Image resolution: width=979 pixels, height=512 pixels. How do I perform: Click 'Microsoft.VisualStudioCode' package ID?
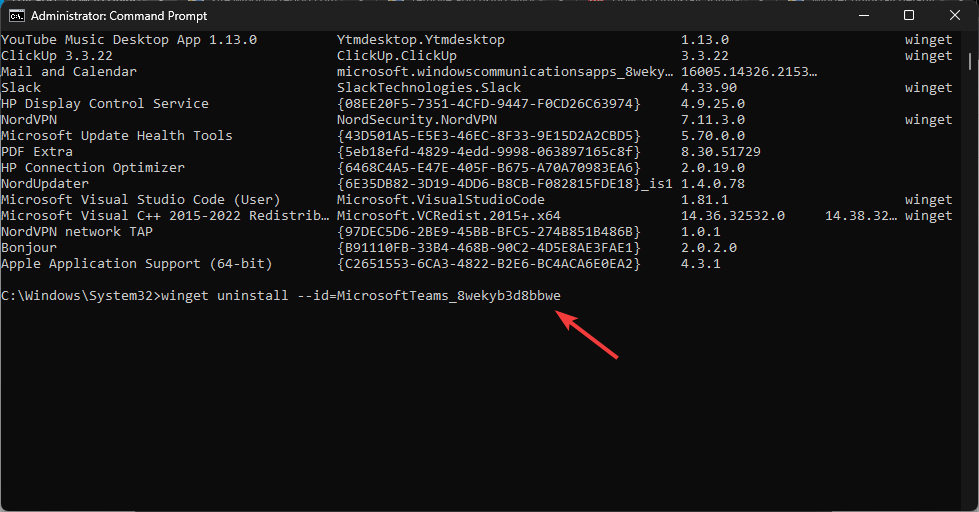(x=441, y=200)
